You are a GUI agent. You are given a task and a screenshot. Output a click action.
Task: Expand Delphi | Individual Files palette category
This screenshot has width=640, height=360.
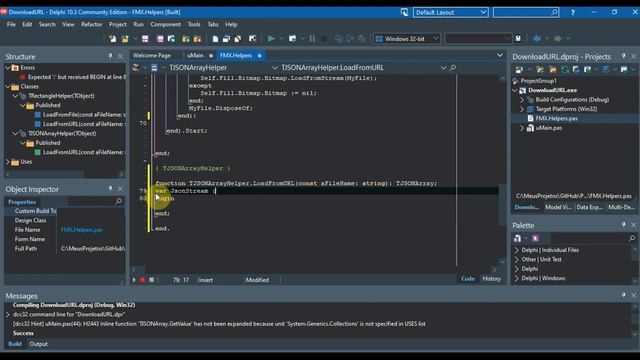pyautogui.click(x=517, y=250)
